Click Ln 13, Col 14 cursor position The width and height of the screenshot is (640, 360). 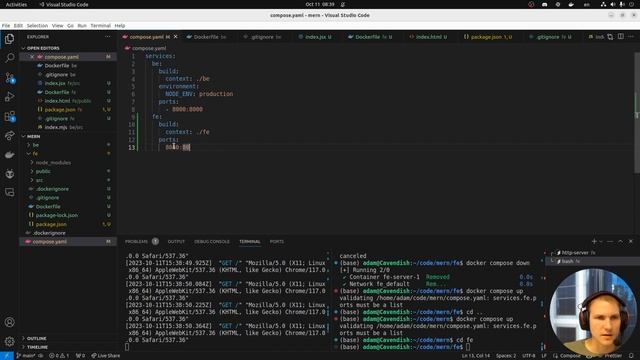click(476, 356)
